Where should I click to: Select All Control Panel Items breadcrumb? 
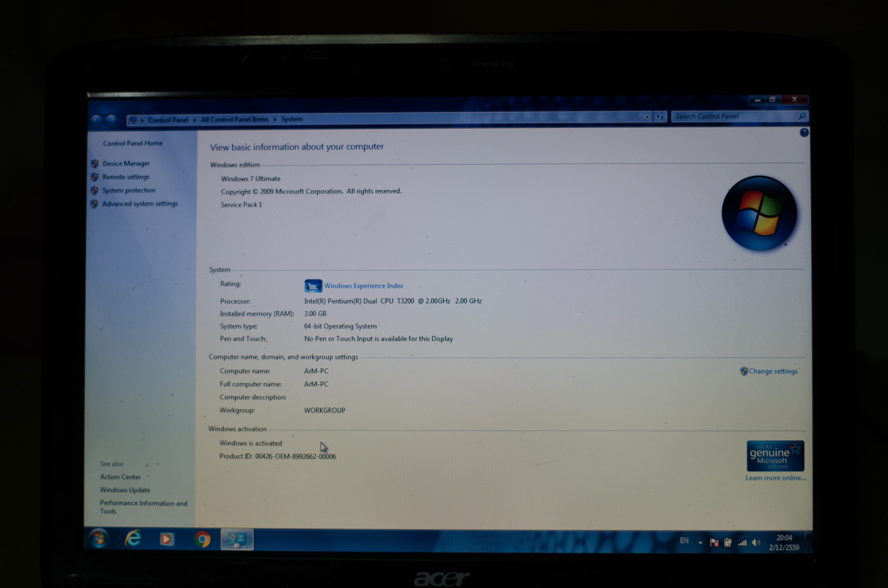(235, 120)
